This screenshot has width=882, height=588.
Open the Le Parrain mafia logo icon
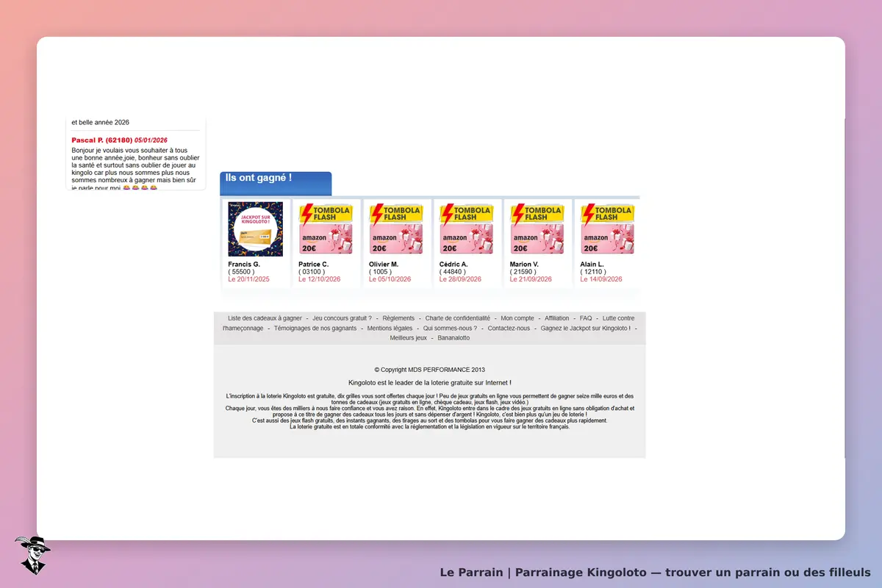click(32, 555)
